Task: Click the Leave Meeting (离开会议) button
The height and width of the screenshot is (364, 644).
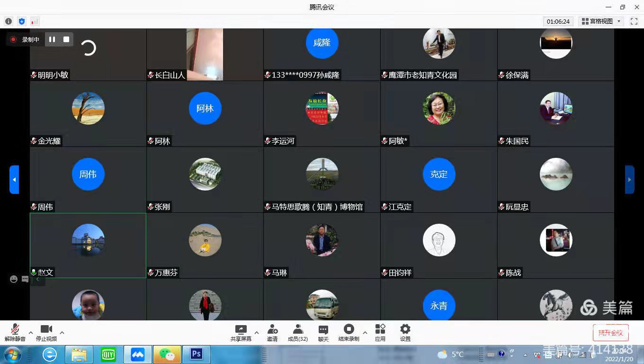Action: [x=610, y=333]
